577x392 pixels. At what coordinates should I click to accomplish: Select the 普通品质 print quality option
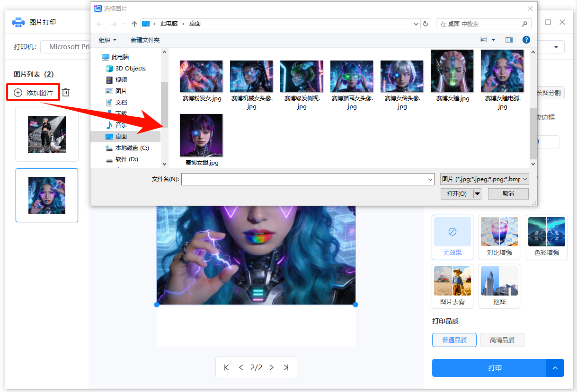(x=454, y=340)
